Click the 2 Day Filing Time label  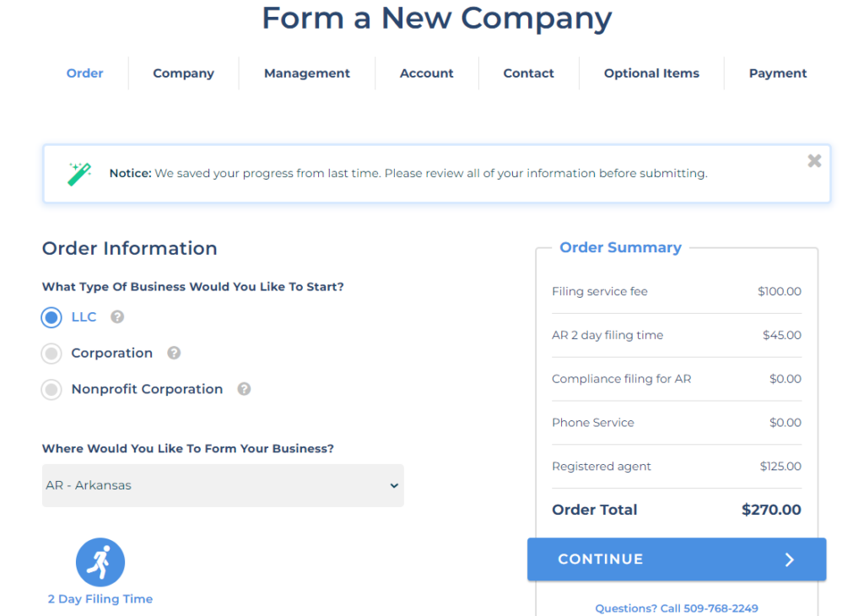(x=100, y=599)
